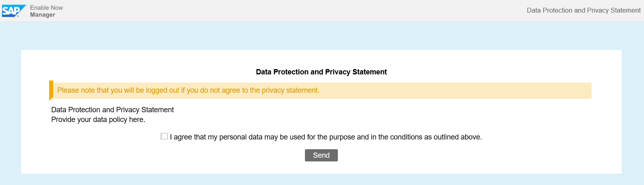Click the non-bold 'Data Protection and Privacy Statement' body line
The width and height of the screenshot is (644, 185).
pyautogui.click(x=113, y=110)
